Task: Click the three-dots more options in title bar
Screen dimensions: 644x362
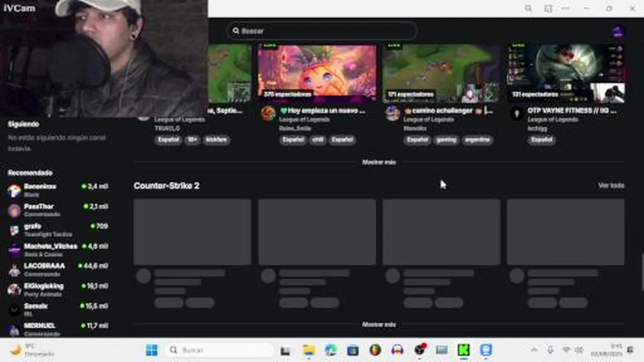Action: tap(566, 9)
